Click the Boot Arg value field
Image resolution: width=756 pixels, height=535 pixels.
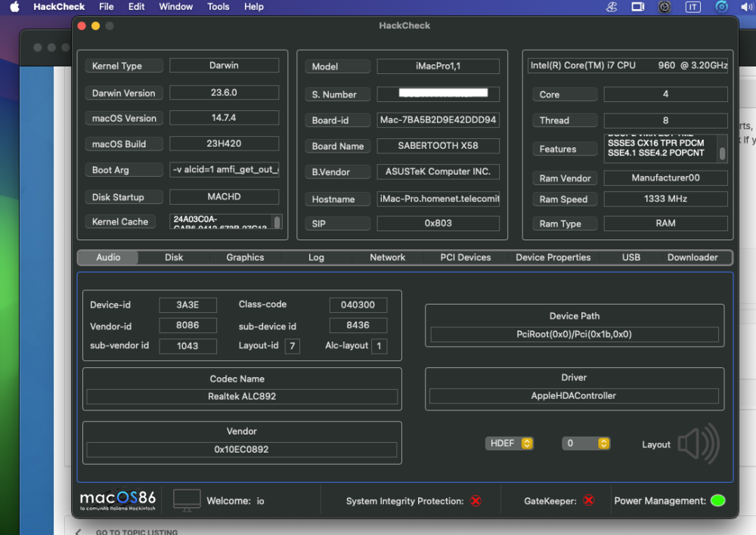tap(225, 170)
